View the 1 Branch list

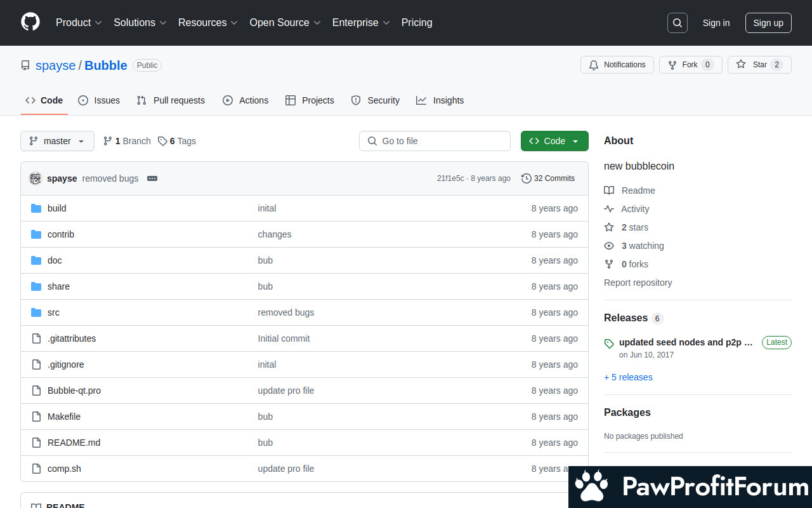click(x=127, y=141)
